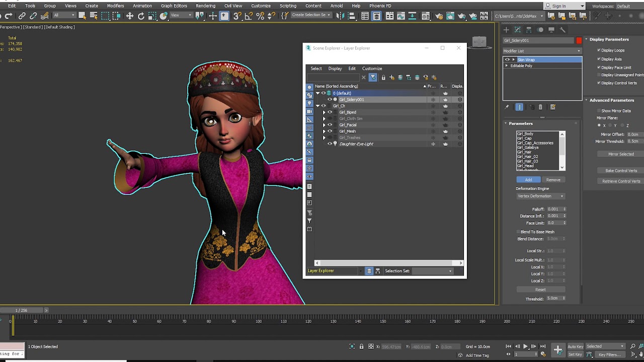Click the Mirror tool icon
The image size is (644, 362).
click(341, 16)
